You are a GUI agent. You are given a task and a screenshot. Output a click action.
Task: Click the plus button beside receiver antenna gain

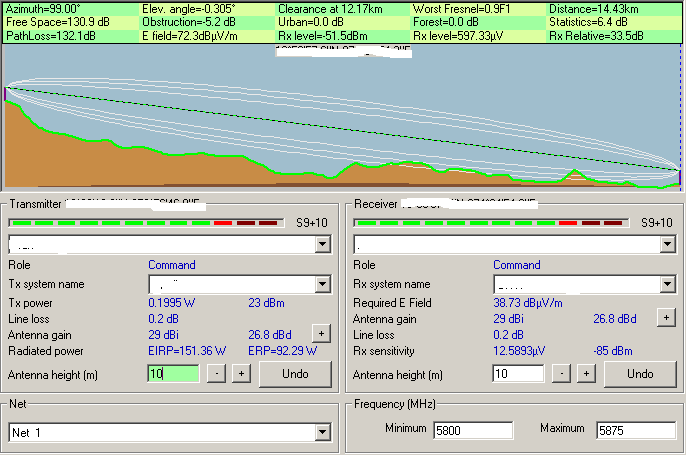(x=665, y=317)
